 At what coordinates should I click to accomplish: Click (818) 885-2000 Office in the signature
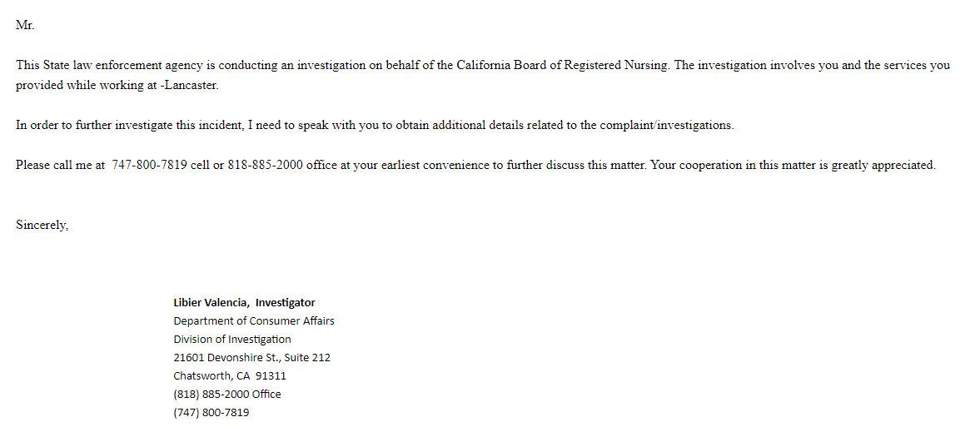(226, 395)
